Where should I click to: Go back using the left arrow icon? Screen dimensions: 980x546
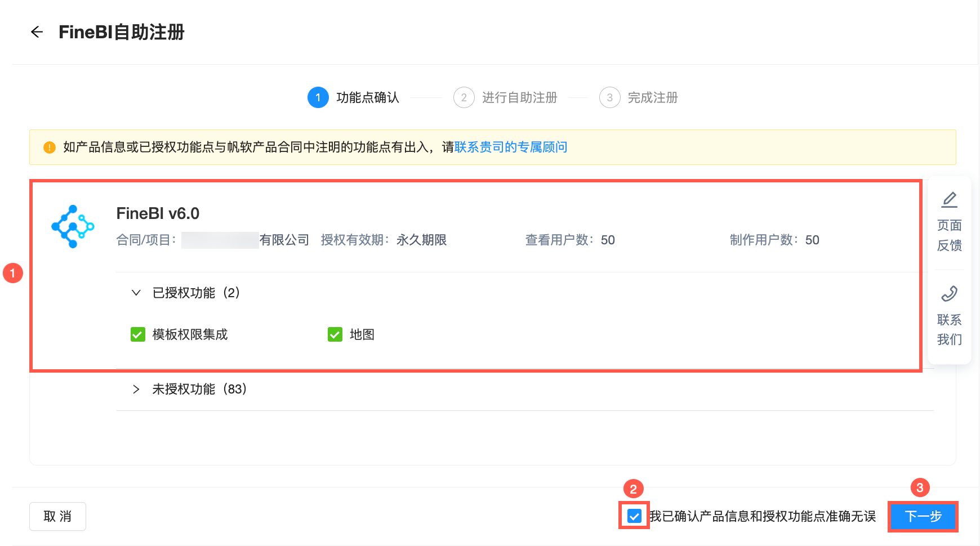[x=37, y=32]
